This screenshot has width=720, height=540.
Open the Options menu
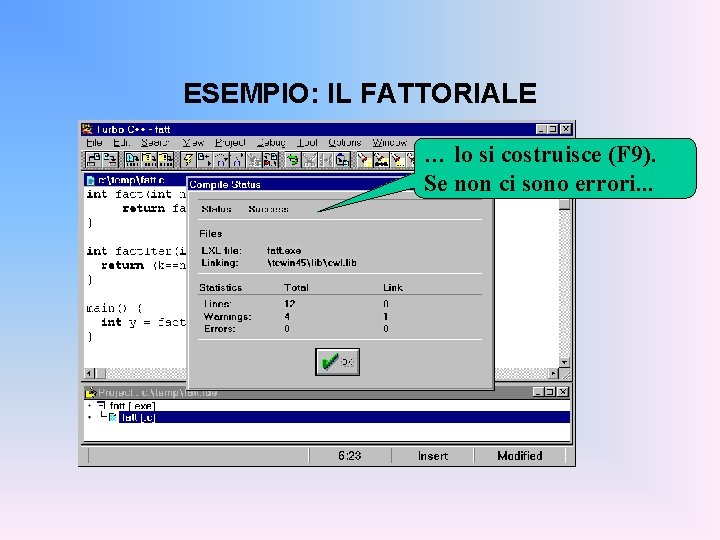(344, 143)
